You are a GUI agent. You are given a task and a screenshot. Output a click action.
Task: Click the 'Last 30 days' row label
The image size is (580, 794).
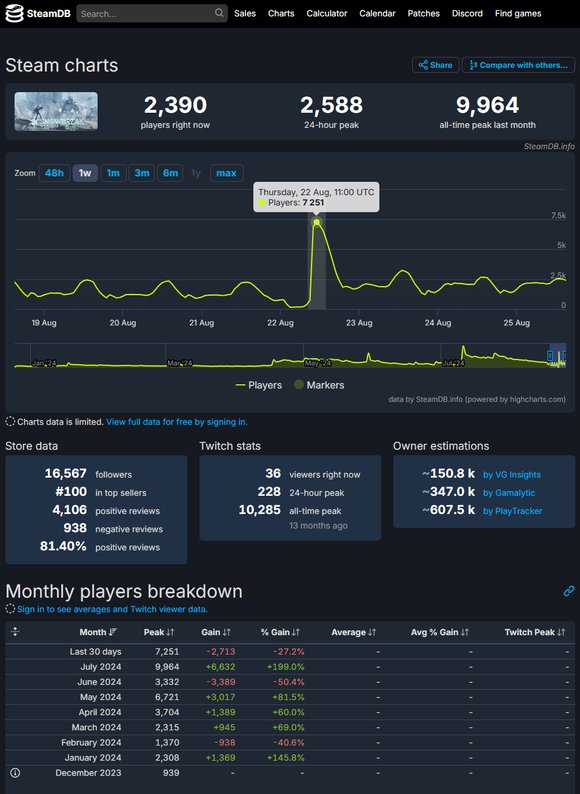point(95,652)
